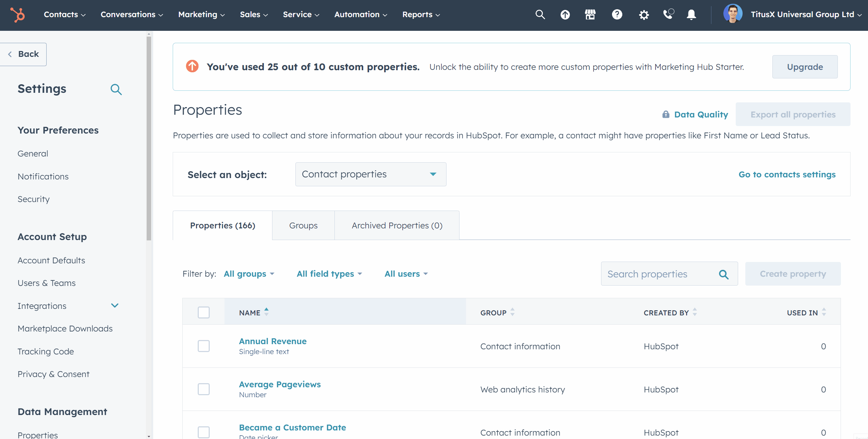The height and width of the screenshot is (439, 868).
Task: Click the settings sidebar search icon
Action: [x=116, y=89]
